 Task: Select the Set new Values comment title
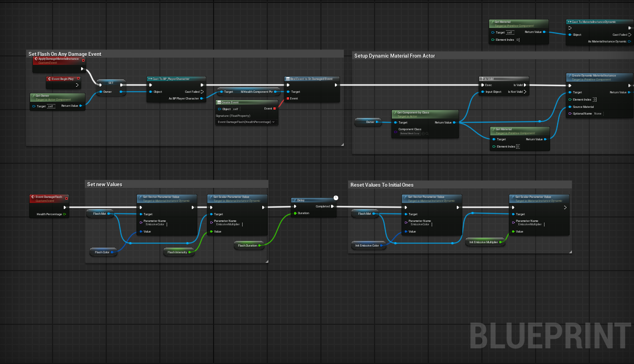(105, 185)
